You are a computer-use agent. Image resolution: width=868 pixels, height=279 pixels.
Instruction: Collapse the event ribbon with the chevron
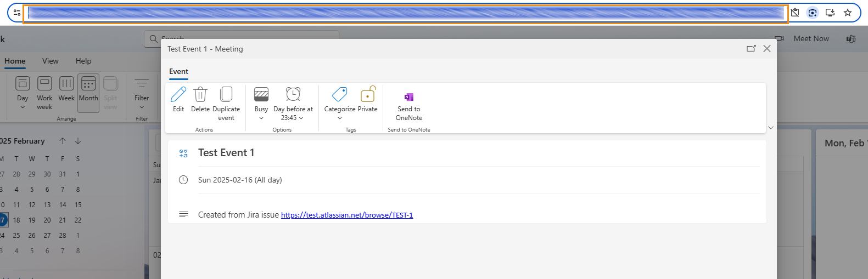[770, 128]
